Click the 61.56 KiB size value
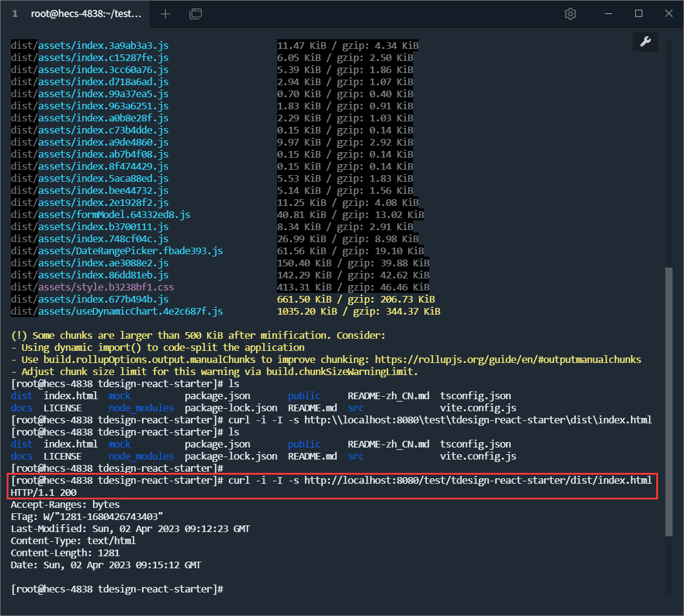 click(302, 251)
